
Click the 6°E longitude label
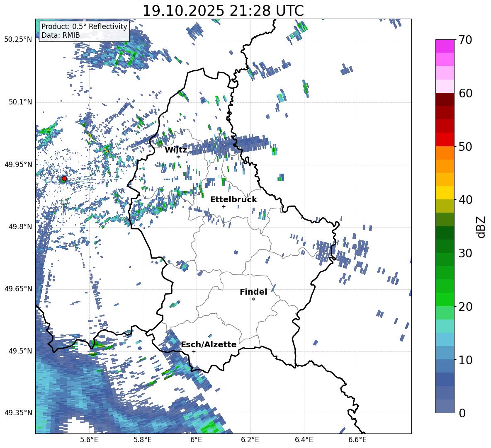(196, 440)
